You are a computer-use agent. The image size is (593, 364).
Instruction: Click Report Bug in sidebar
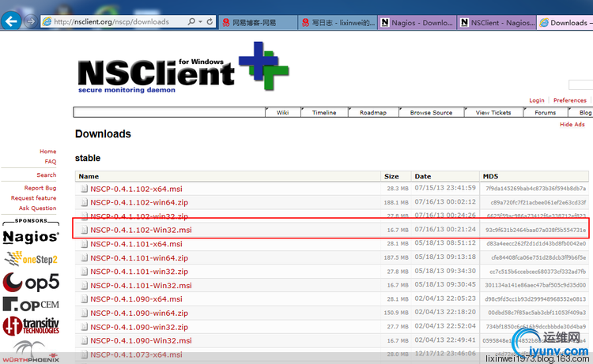pyautogui.click(x=40, y=188)
